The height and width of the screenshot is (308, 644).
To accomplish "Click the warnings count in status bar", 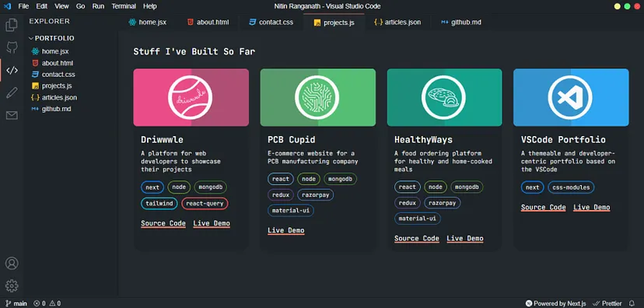I will [x=55, y=303].
